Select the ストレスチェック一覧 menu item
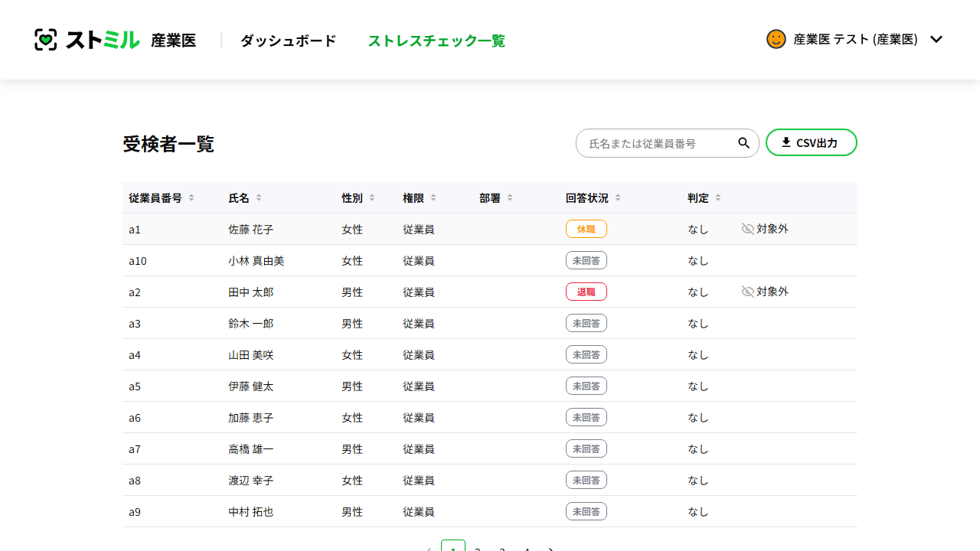Screen dimensions: 980x551 (436, 41)
